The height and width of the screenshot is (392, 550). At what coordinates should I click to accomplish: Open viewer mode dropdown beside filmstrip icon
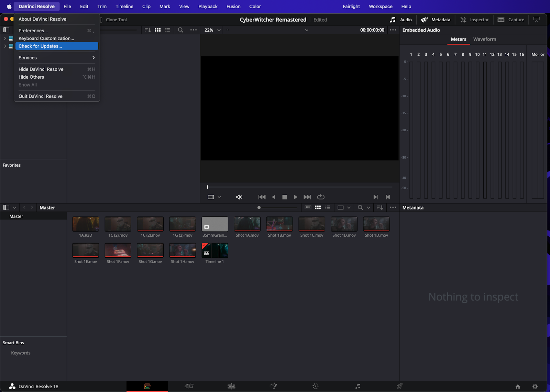219,197
